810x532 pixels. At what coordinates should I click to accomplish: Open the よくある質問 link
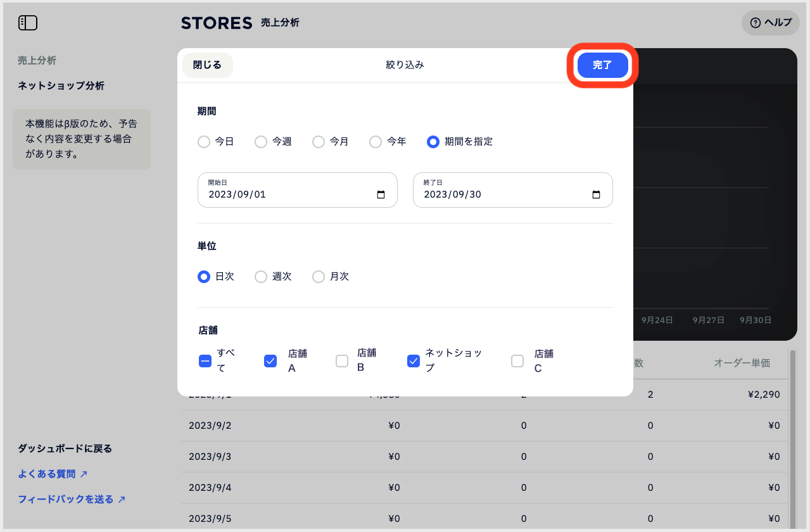click(53, 474)
